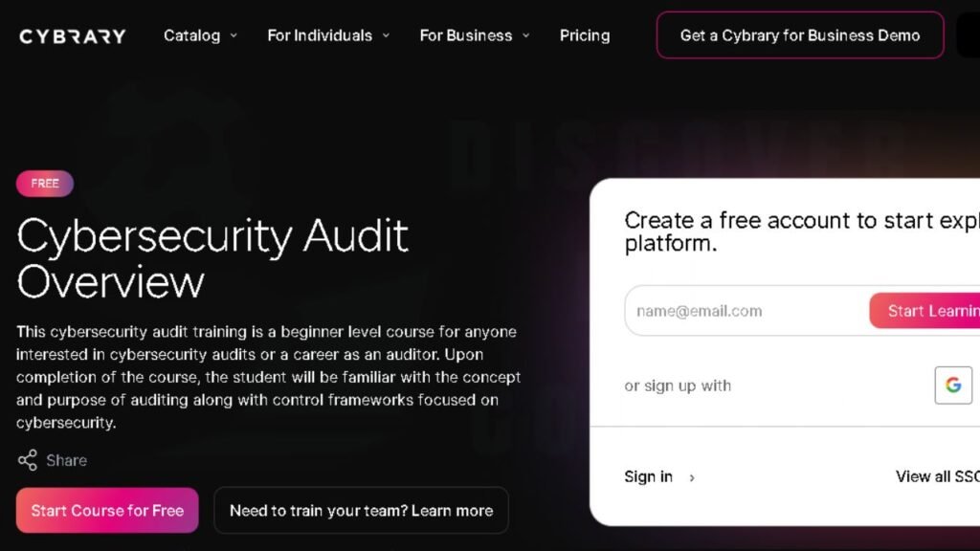Expand the Catalog dropdown chevron
This screenshot has width=980, height=551.
click(x=234, y=35)
